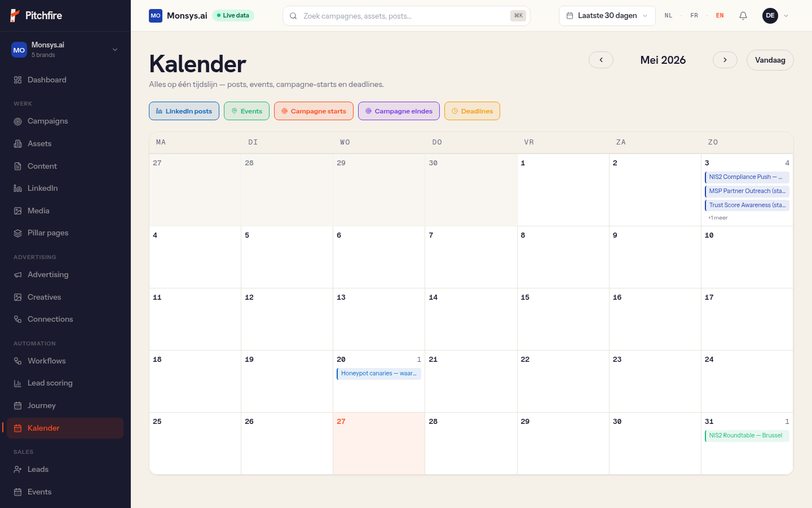Focus the search campaigns input field
This screenshot has height=508, width=812.
pos(406,16)
